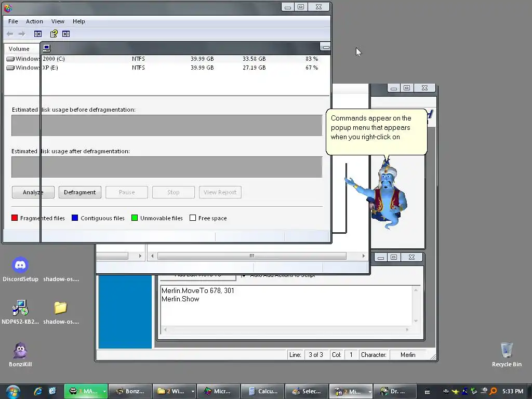Click the drive icon for Windows 2000 volume
Viewport: 532px width, 399px height.
point(10,59)
